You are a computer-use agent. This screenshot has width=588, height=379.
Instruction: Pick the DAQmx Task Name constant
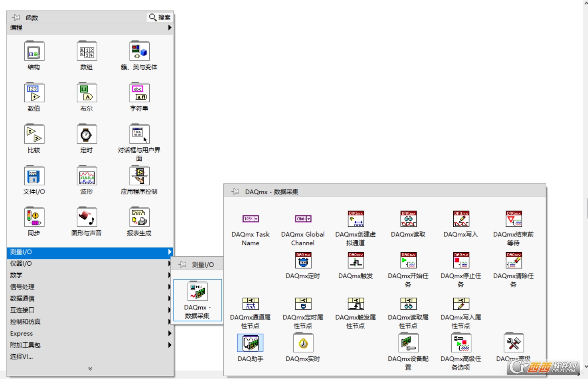pyautogui.click(x=250, y=219)
